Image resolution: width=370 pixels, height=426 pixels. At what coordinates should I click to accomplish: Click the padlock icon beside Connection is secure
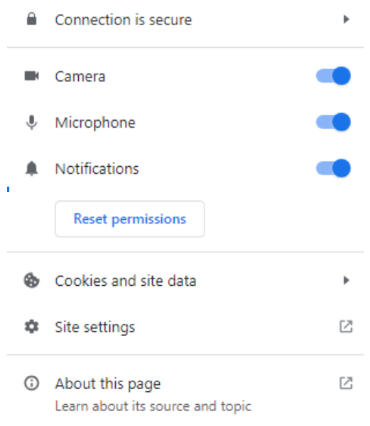(32, 19)
